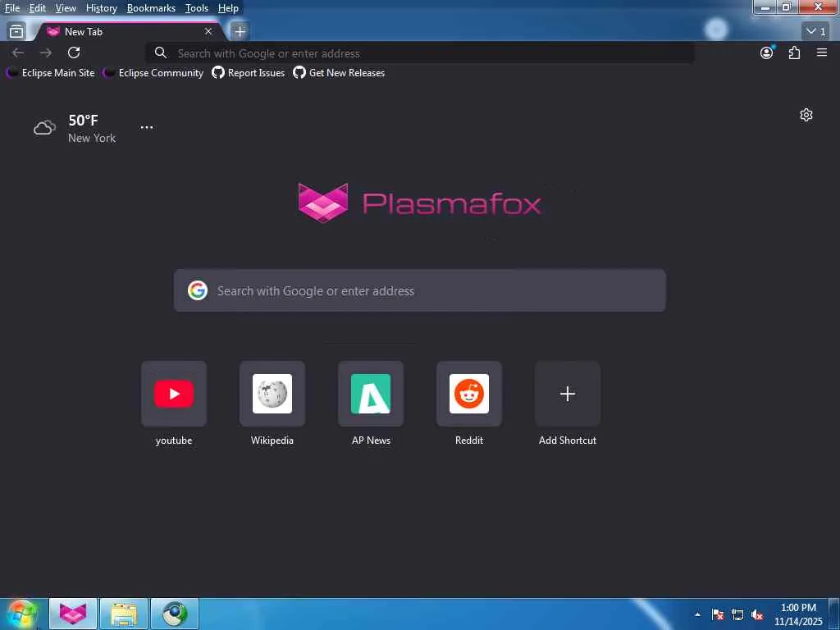840x630 pixels.
Task: Open new tab customize gear icon
Action: (x=806, y=115)
